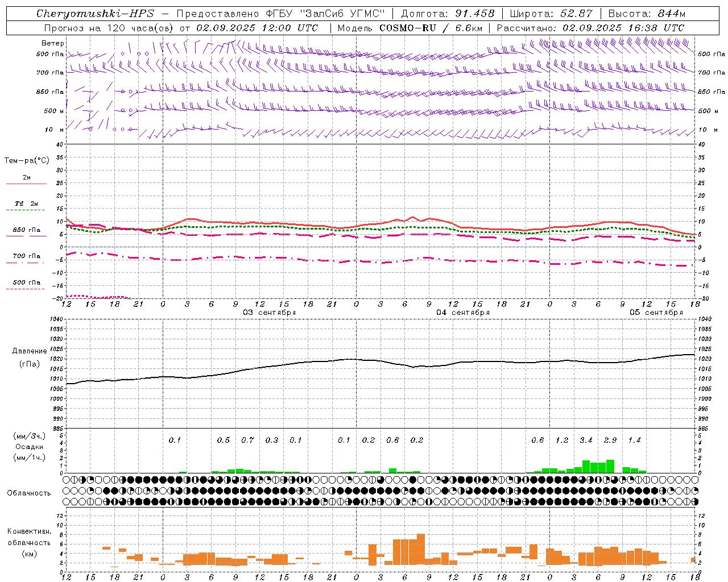728x582 pixels.
Task: Click the '0.5' precipitation value
Action: pos(223,440)
